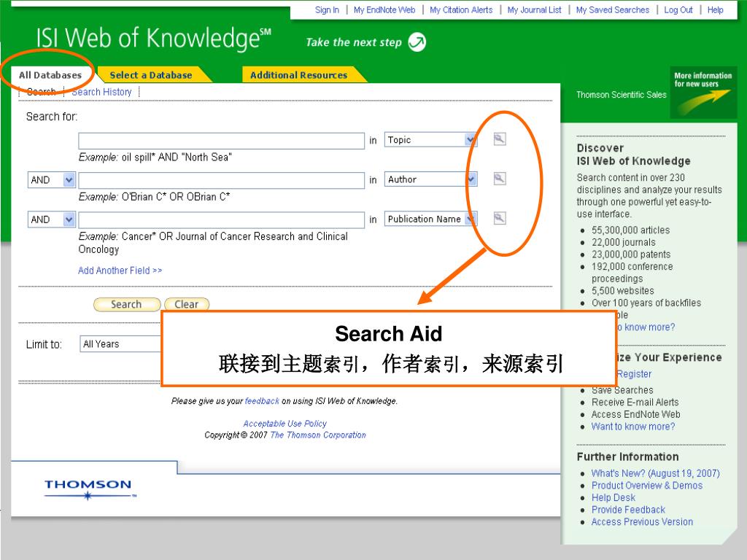Open search aid icon for Author field
Viewport: 747px width, 560px height.
499,179
